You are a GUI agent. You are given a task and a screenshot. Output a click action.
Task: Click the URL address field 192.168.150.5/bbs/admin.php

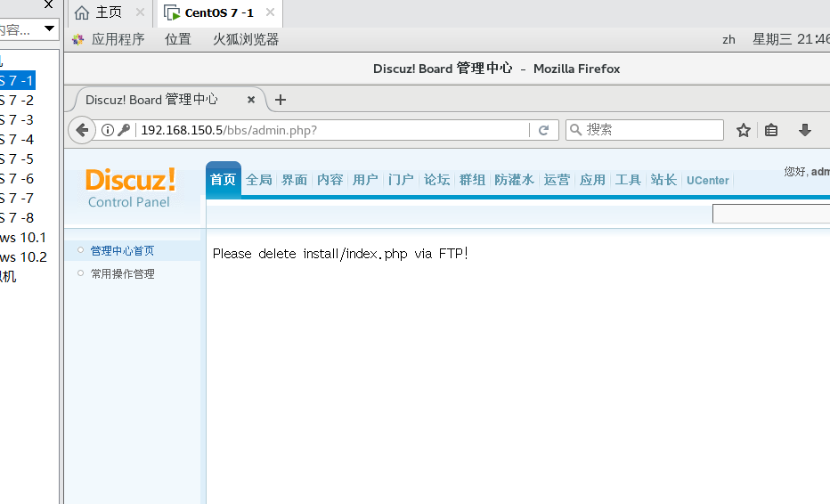click(332, 130)
